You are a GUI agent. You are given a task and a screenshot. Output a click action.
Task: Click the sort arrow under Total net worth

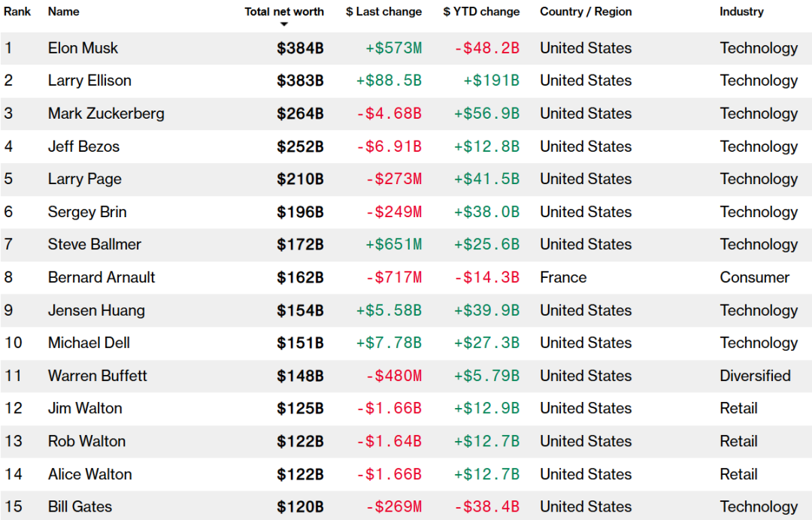[x=284, y=25]
